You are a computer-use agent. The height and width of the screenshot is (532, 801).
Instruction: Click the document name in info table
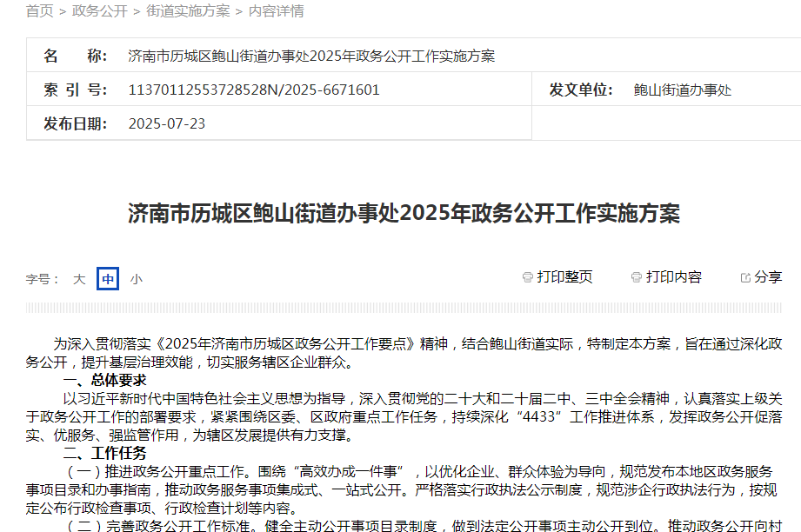click(x=311, y=56)
